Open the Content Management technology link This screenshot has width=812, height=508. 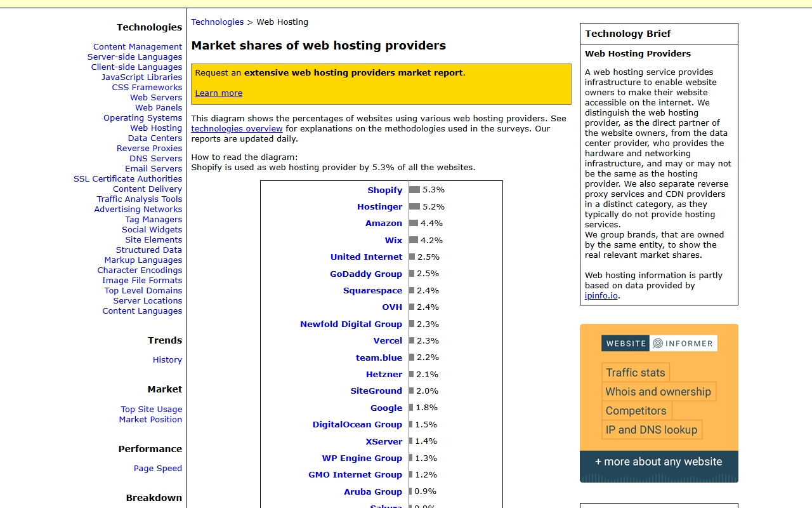pos(138,47)
